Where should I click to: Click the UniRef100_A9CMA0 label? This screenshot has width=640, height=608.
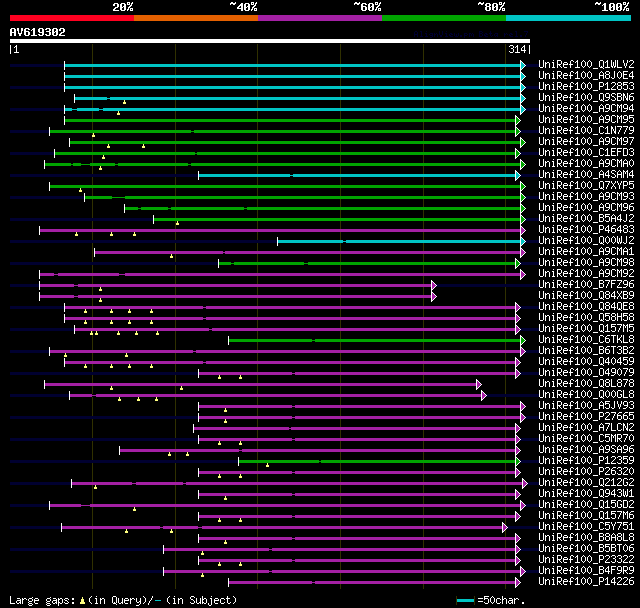(x=586, y=164)
